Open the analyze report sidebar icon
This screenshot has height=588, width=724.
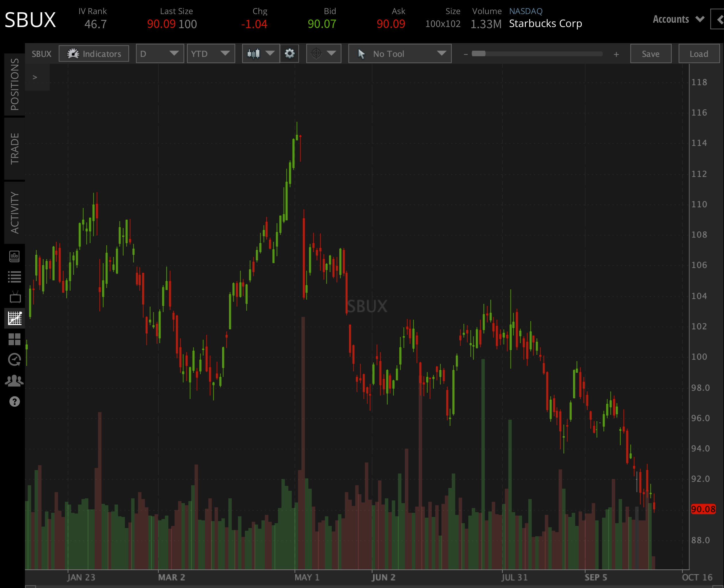click(x=15, y=256)
